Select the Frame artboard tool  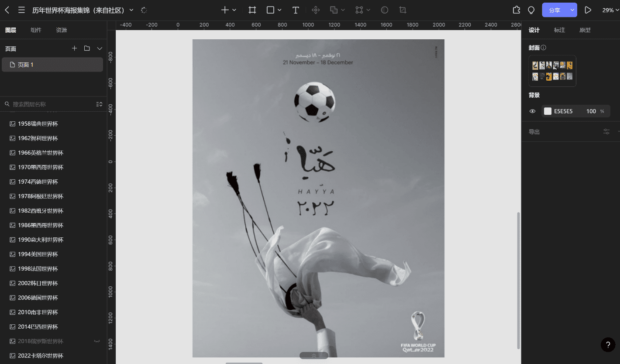[x=252, y=10]
